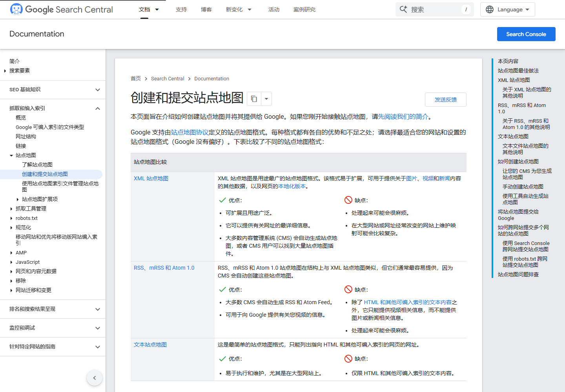Image resolution: width=565 pixels, height=392 pixels.
Task: Click the XML 站点地图 table link
Action: coord(151,178)
